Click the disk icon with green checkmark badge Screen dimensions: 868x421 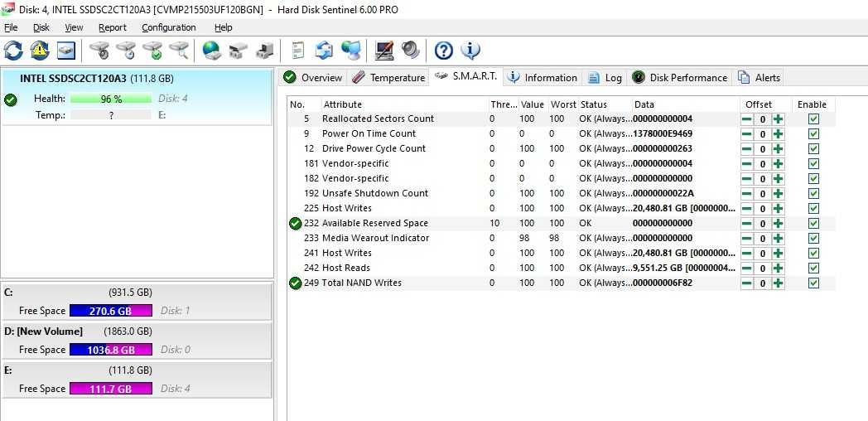click(x=152, y=51)
